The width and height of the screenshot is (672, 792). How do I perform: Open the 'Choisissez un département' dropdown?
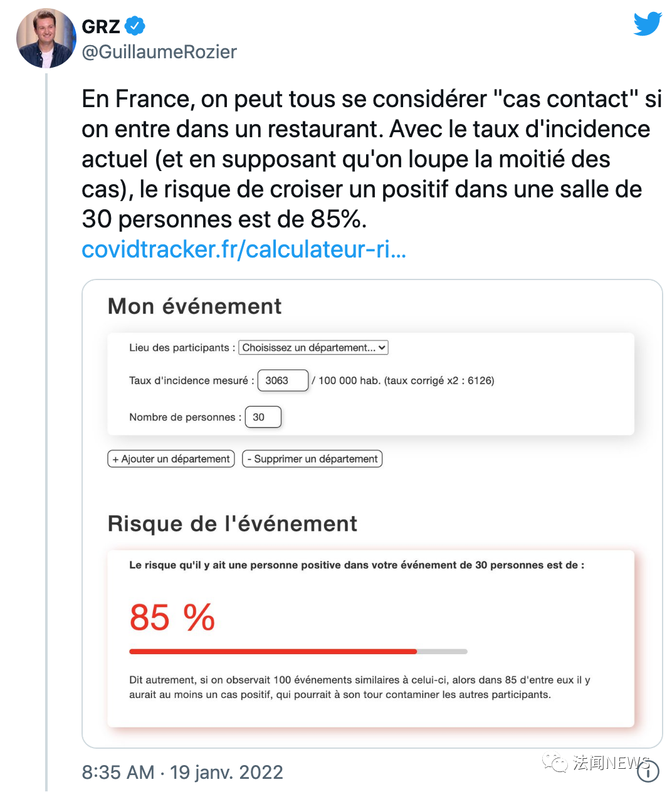tap(313, 348)
